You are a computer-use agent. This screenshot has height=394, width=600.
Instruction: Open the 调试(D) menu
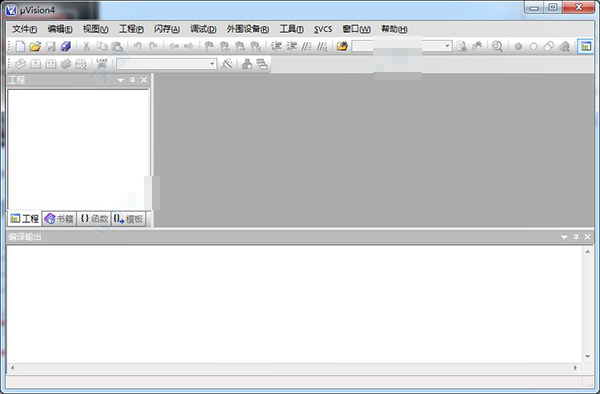click(203, 29)
